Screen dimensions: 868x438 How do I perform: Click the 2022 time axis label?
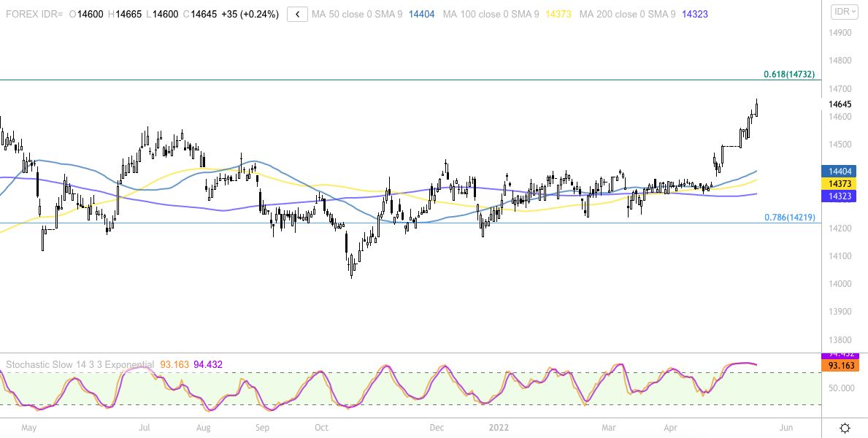tap(500, 428)
